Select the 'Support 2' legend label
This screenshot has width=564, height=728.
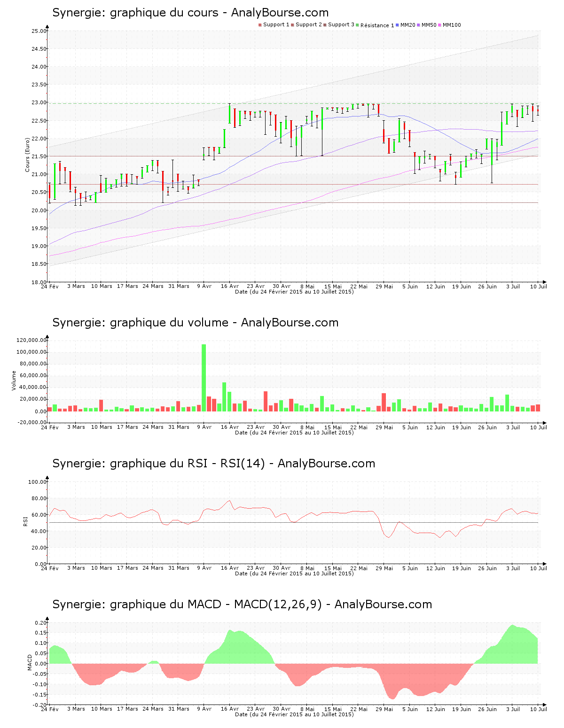click(309, 25)
